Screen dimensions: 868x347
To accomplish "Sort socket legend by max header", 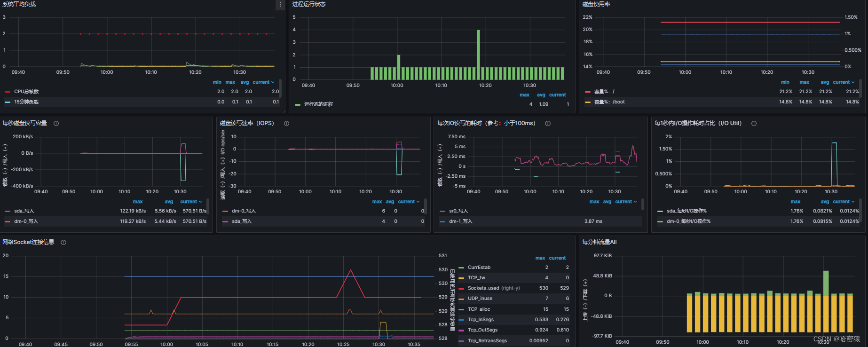I will point(540,258).
